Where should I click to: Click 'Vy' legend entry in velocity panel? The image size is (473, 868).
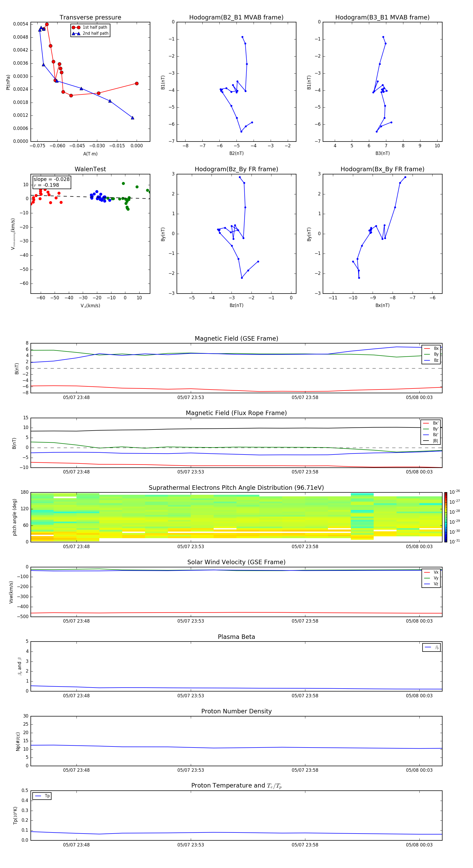(x=431, y=578)
